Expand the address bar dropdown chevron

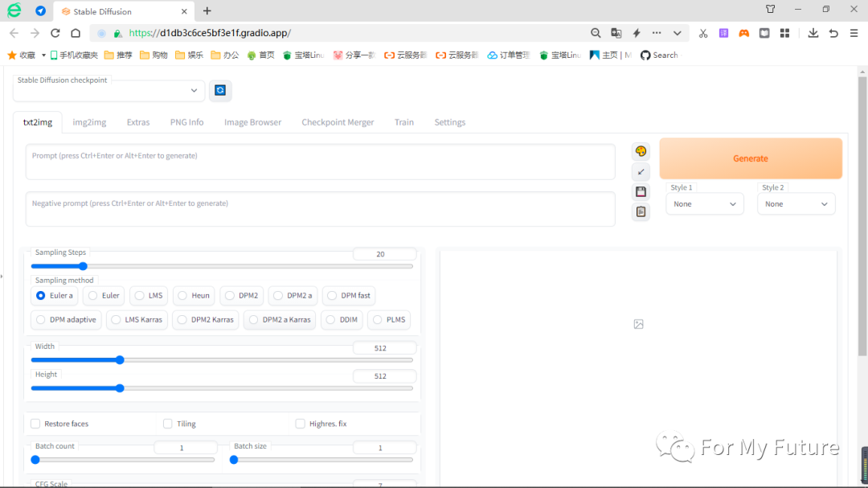[x=677, y=33]
